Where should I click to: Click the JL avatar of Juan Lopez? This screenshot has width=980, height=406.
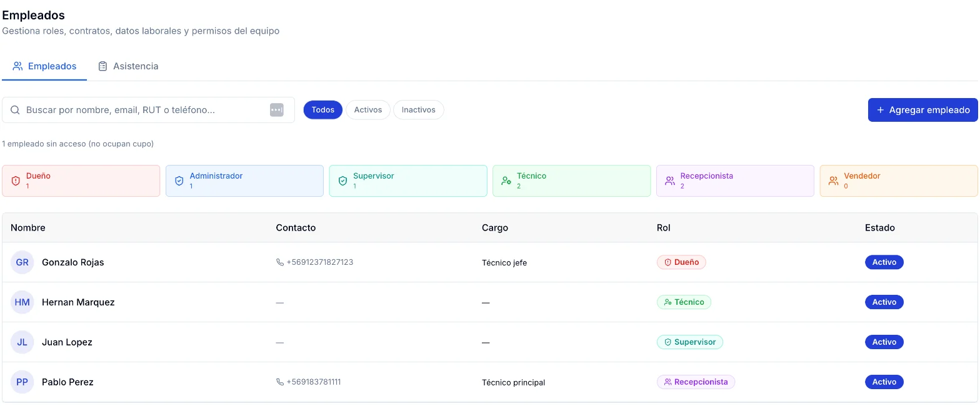coord(22,342)
